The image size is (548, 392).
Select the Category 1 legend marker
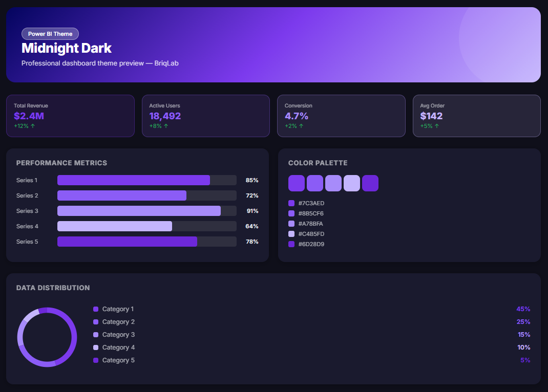pyautogui.click(x=96, y=309)
